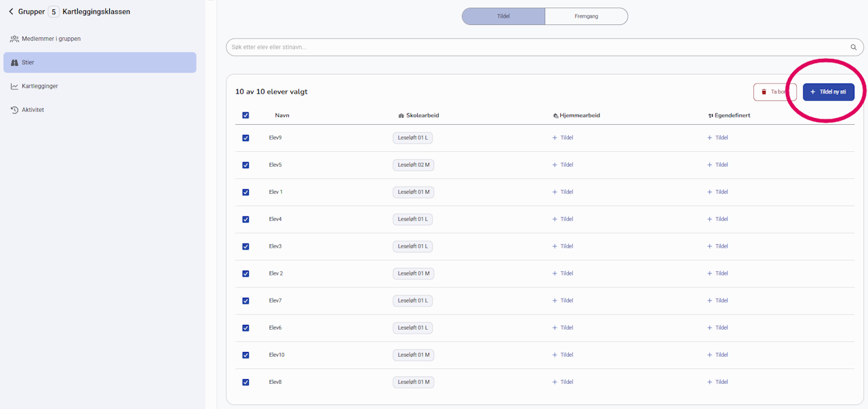868x409 pixels.
Task: Click Leseløft 01 L tag for Elev3
Action: (412, 246)
